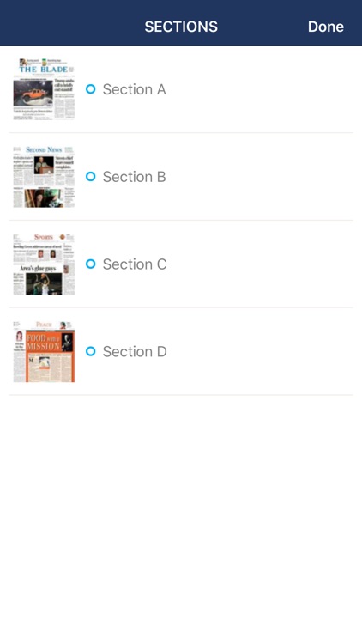Viewport: 362px width, 644px height.
Task: Tap the Area's glue guys headline
Action: pos(38,269)
